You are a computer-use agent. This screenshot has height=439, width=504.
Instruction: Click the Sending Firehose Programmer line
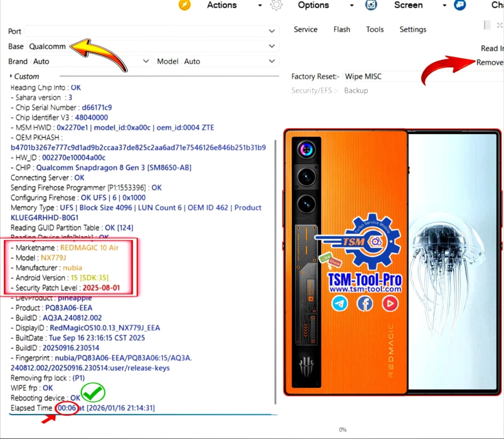pos(86,188)
